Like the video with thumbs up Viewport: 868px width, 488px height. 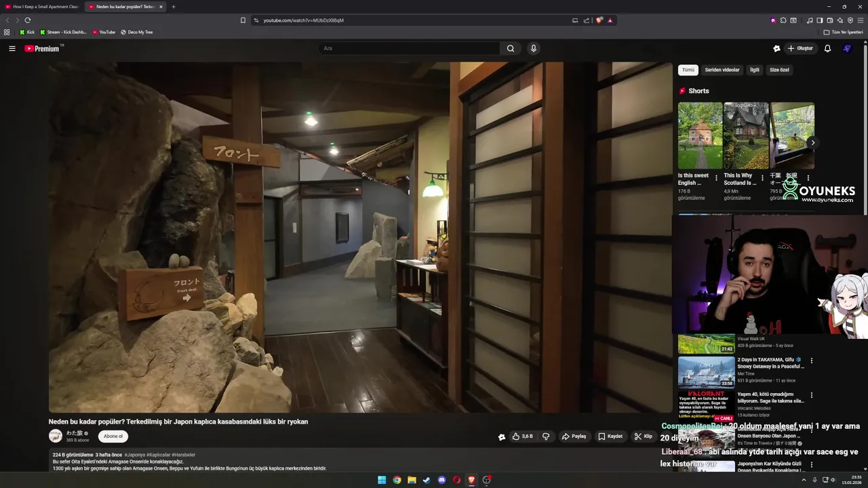pyautogui.click(x=522, y=436)
